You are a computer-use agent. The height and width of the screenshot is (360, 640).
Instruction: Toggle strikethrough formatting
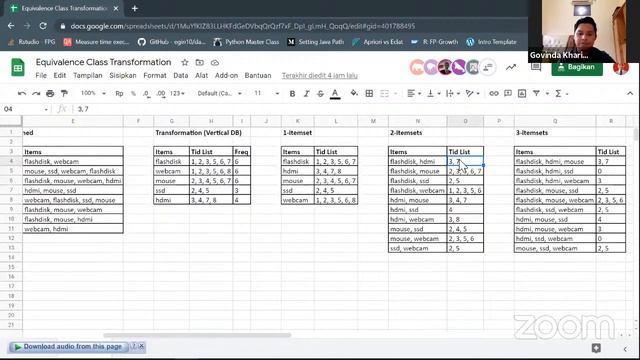point(320,93)
